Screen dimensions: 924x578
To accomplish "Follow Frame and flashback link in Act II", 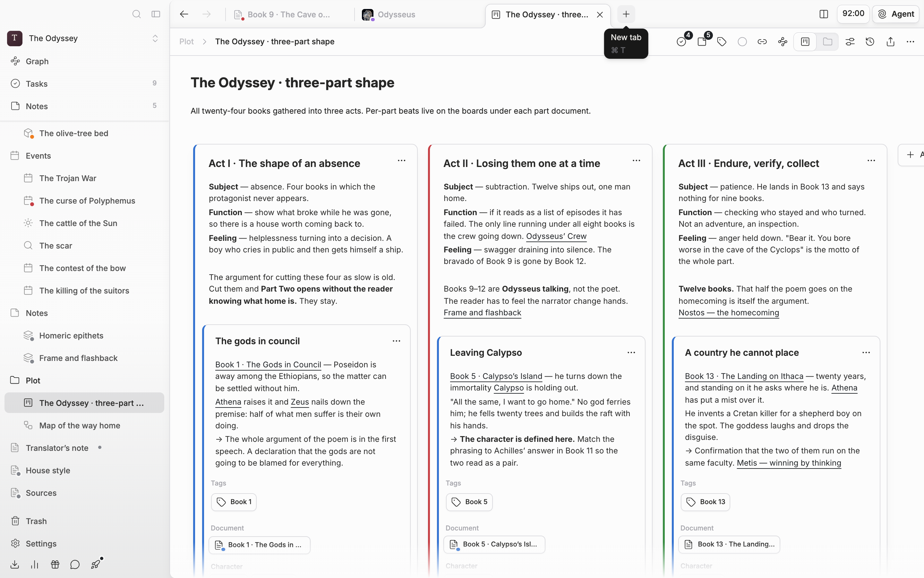I will pos(482,313).
